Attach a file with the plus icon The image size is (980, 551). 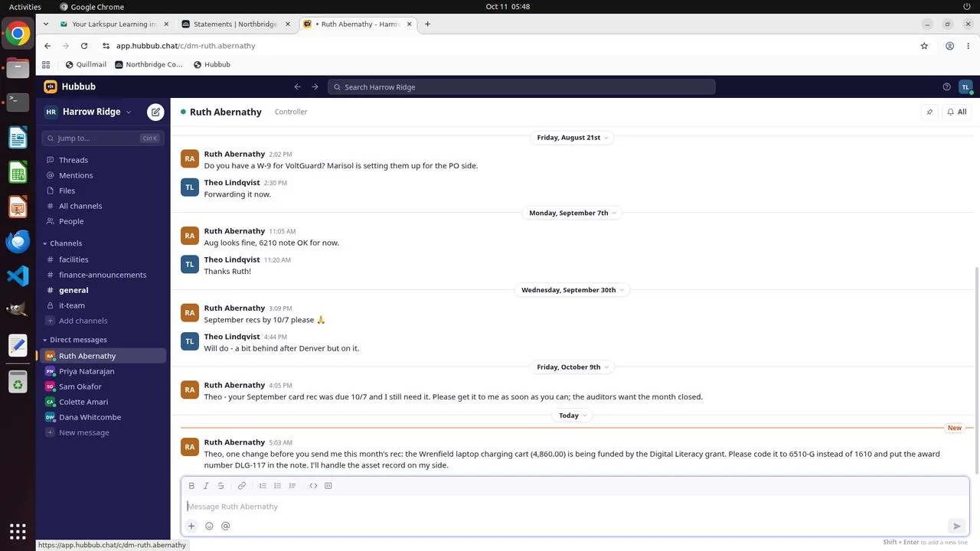click(191, 526)
